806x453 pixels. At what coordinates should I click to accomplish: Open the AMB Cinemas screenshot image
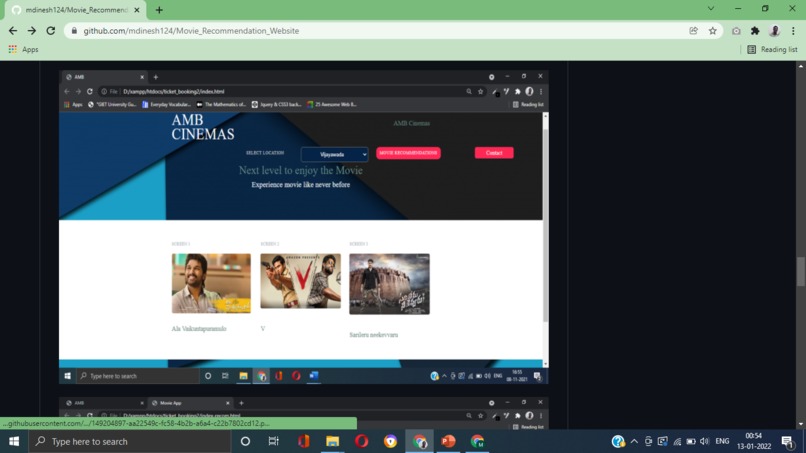[304, 227]
